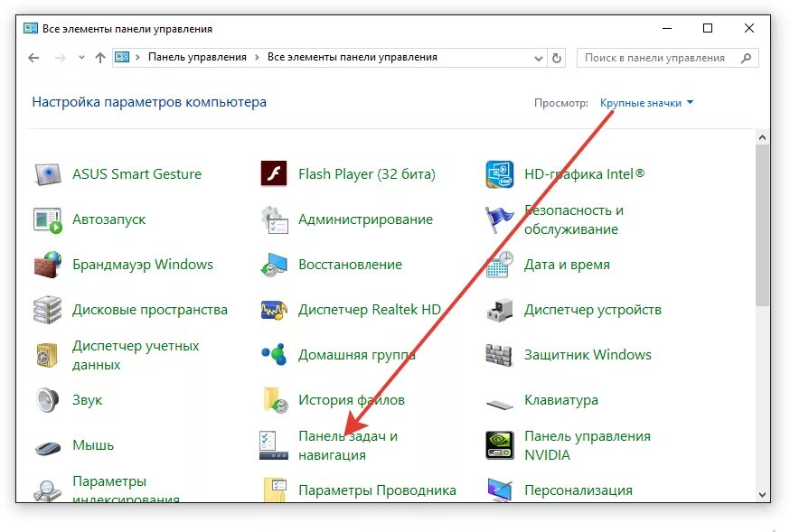Open the Дисковые пространства link

(150, 310)
